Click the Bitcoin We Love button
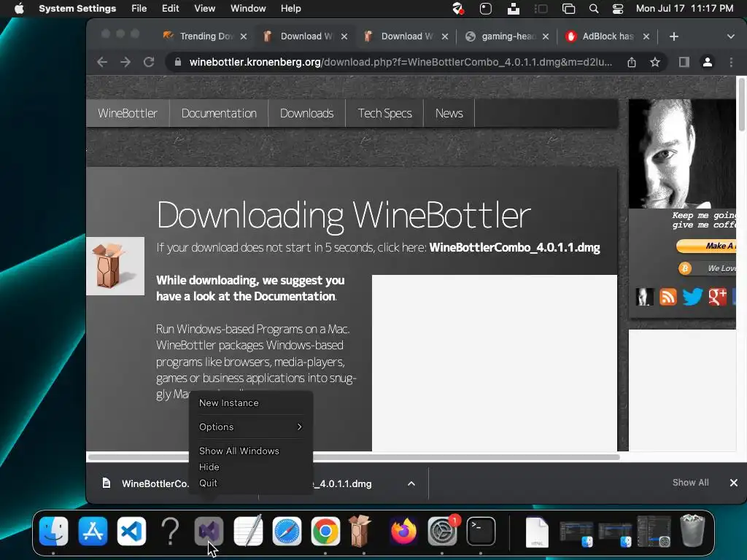Image resolution: width=747 pixels, height=560 pixels. click(707, 268)
